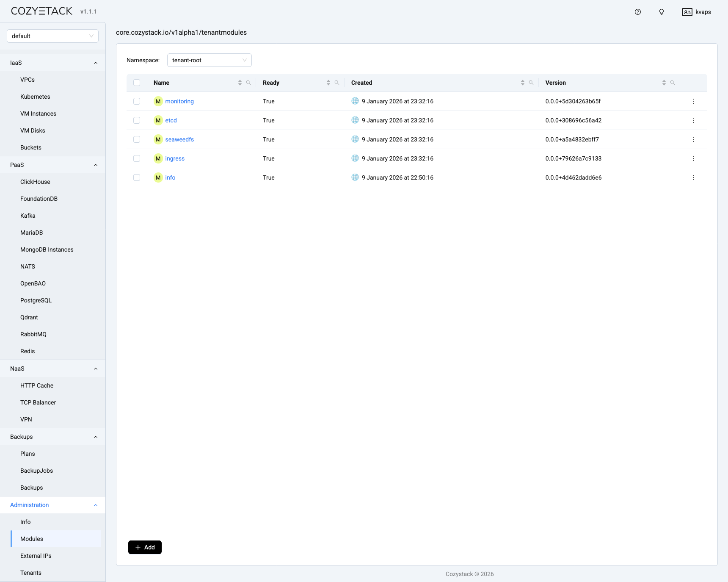Viewport: 728px width, 582px height.
Task: Click the sort control on the Ready column
Action: 328,83
